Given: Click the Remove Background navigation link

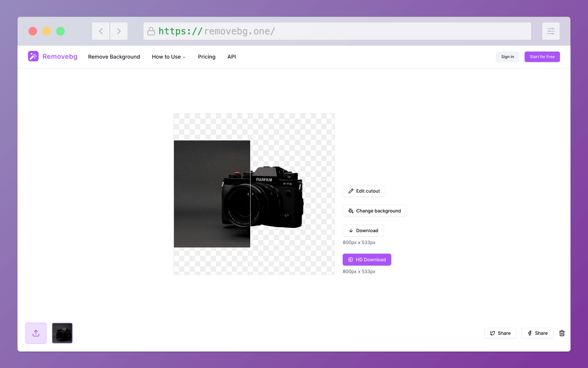Looking at the screenshot, I should pos(114,57).
